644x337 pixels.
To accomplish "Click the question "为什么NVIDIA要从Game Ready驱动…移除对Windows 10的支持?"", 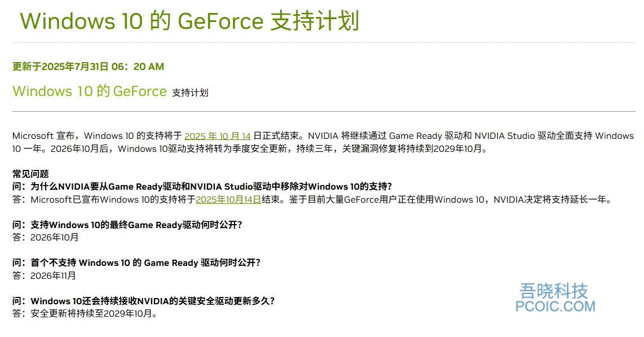I will point(202,187).
